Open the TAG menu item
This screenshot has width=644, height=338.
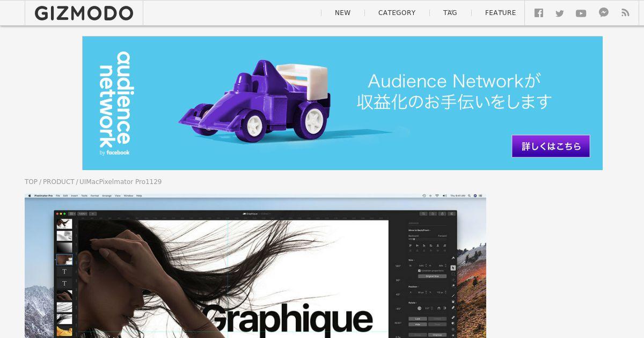[x=450, y=13]
